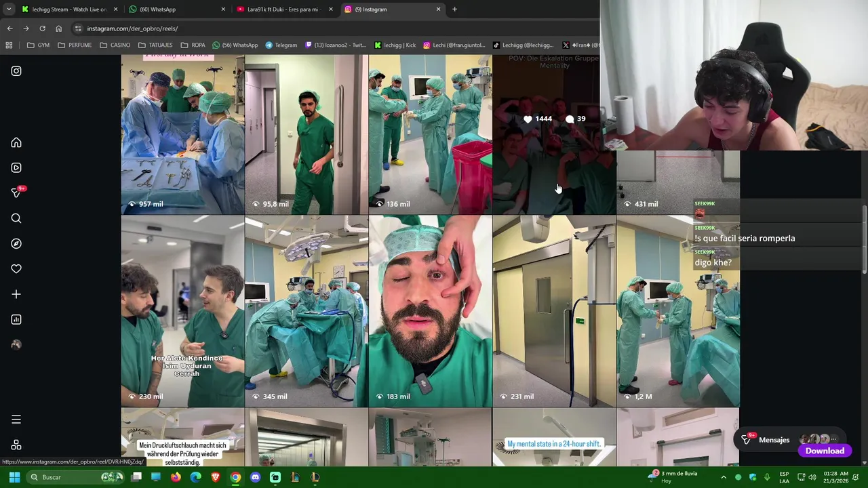
Task: Open the browser home page
Action: [58, 28]
